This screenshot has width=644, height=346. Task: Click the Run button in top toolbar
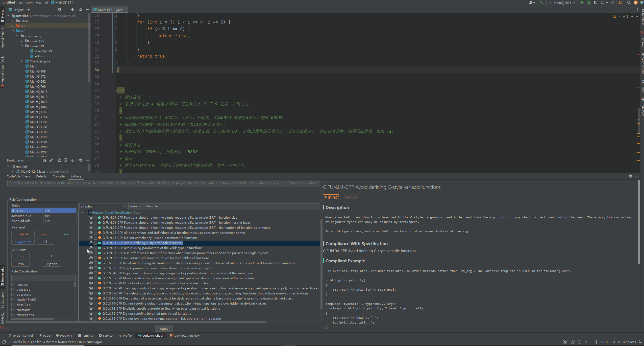pos(582,3)
